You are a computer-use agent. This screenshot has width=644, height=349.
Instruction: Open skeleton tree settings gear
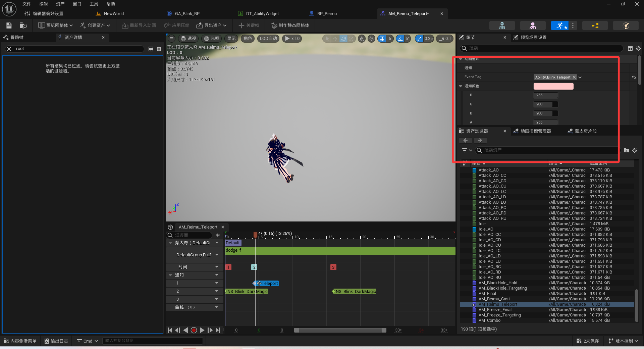point(159,49)
